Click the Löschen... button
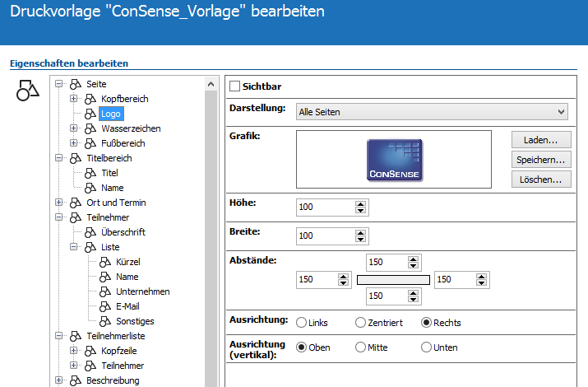This screenshot has width=588, height=387. pos(540,178)
